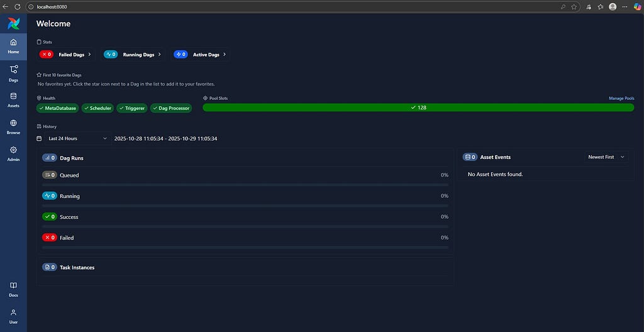Click the Health shield icon
The image size is (644, 332).
pos(39,98)
